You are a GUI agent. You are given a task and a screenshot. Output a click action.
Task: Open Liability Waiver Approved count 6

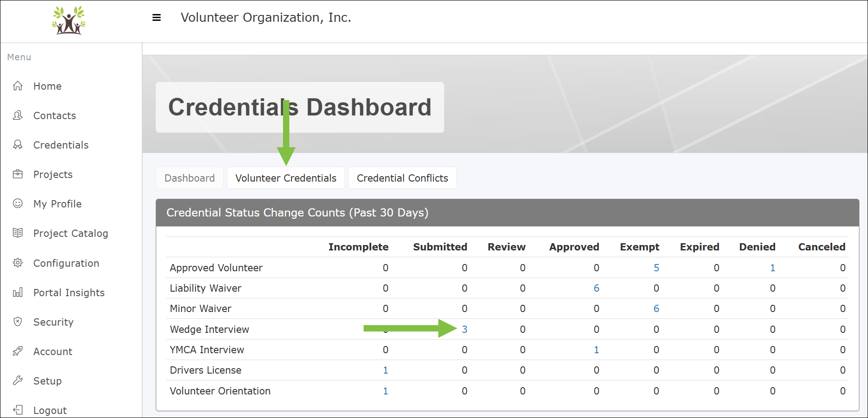pos(596,288)
